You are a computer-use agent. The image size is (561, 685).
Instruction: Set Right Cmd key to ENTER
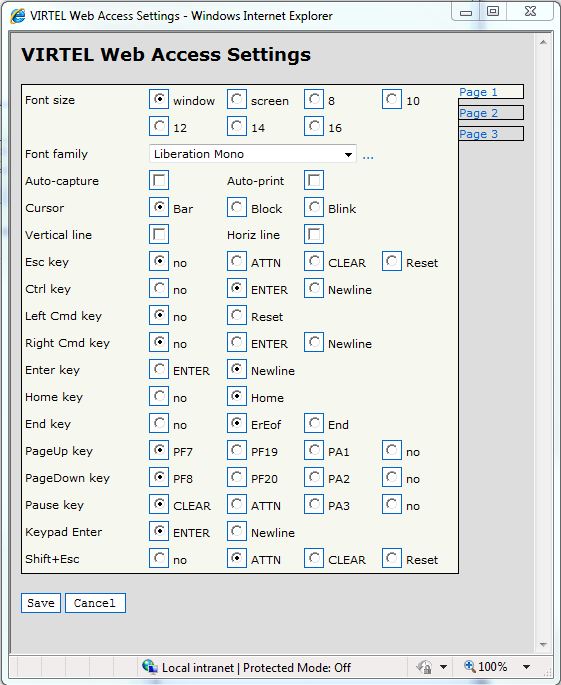pos(236,342)
